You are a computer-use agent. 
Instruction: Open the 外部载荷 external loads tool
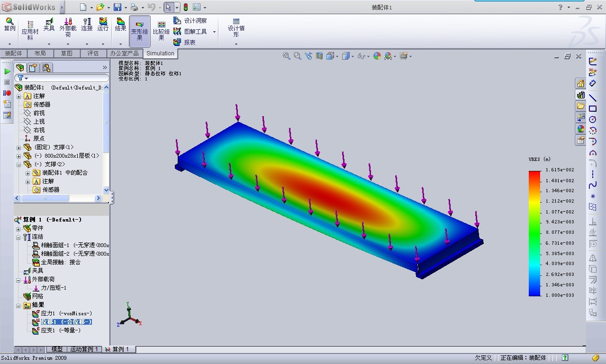tap(68, 27)
